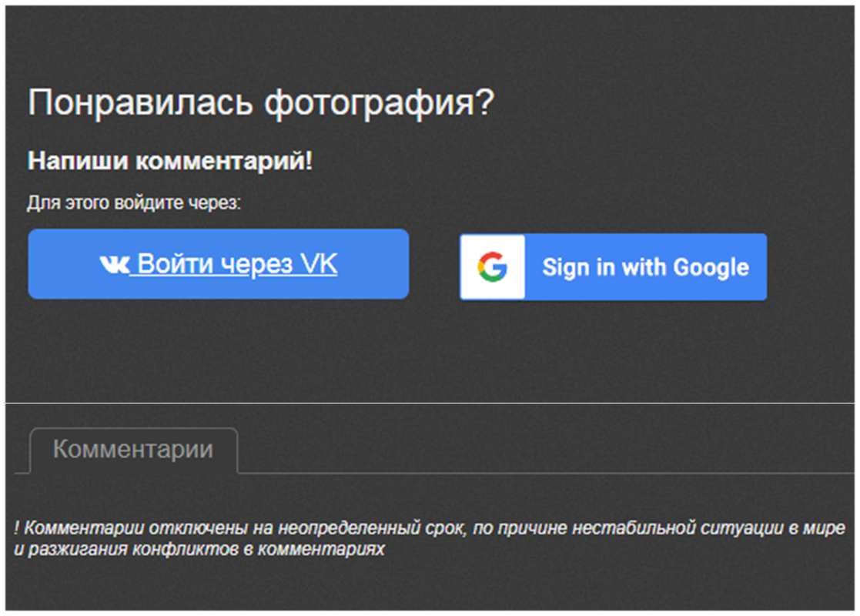This screenshot has width=860, height=616.
Task: Click the Google "G" logo
Action: tap(493, 267)
